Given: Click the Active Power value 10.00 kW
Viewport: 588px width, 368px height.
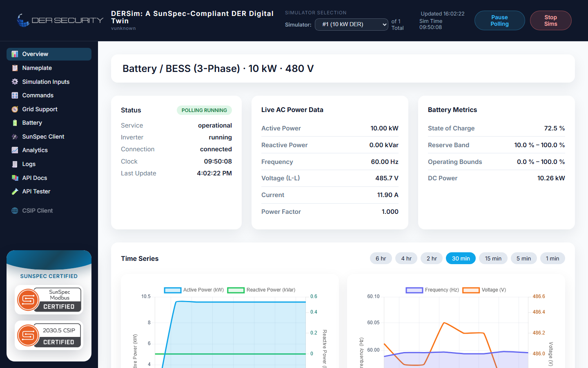Looking at the screenshot, I should (384, 128).
